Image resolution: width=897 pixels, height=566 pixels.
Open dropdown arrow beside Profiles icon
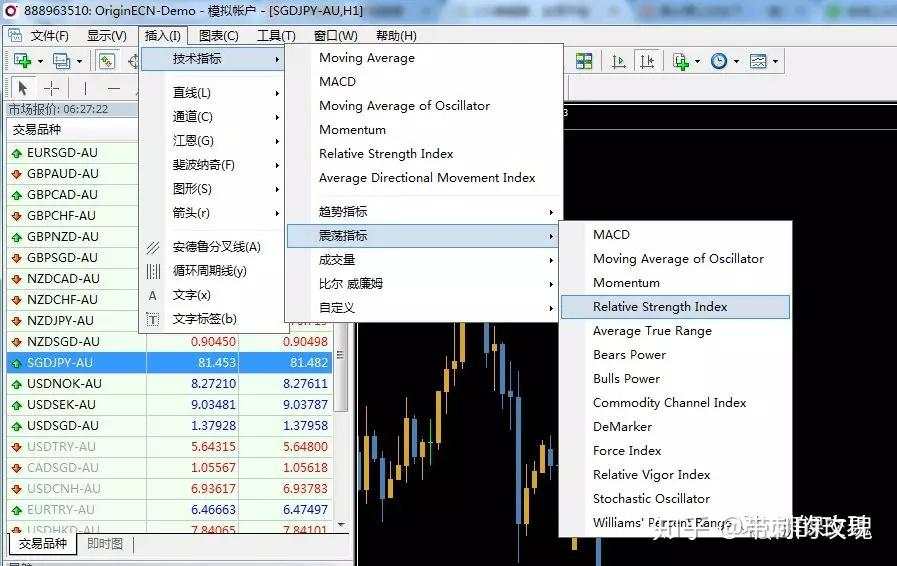click(x=79, y=61)
